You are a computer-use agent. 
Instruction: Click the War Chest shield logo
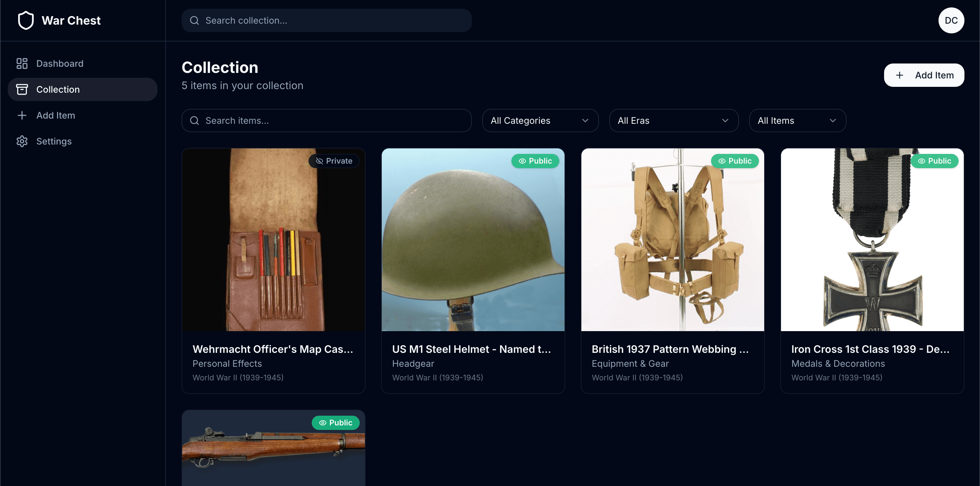pos(26,20)
